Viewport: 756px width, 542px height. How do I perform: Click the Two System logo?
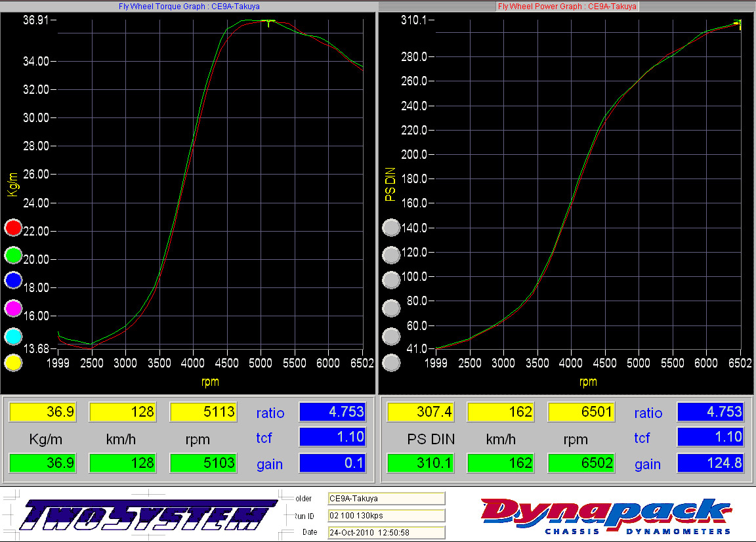pyautogui.click(x=148, y=515)
